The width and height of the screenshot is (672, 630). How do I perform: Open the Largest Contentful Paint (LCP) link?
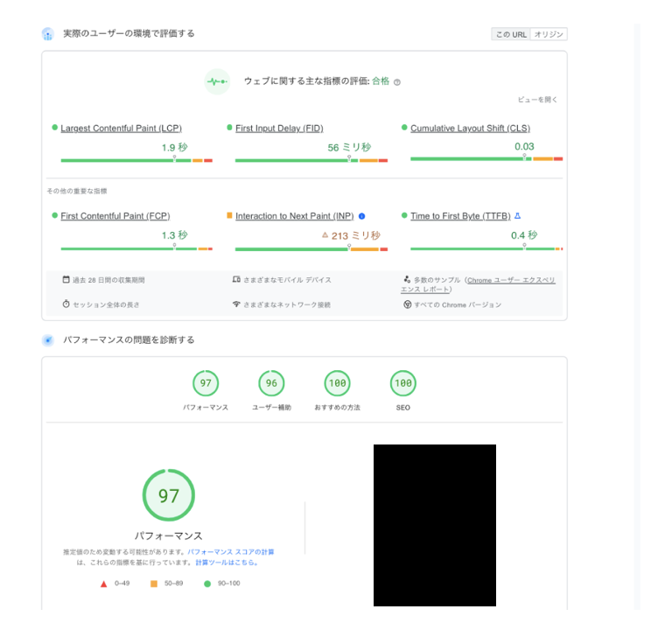122,128
